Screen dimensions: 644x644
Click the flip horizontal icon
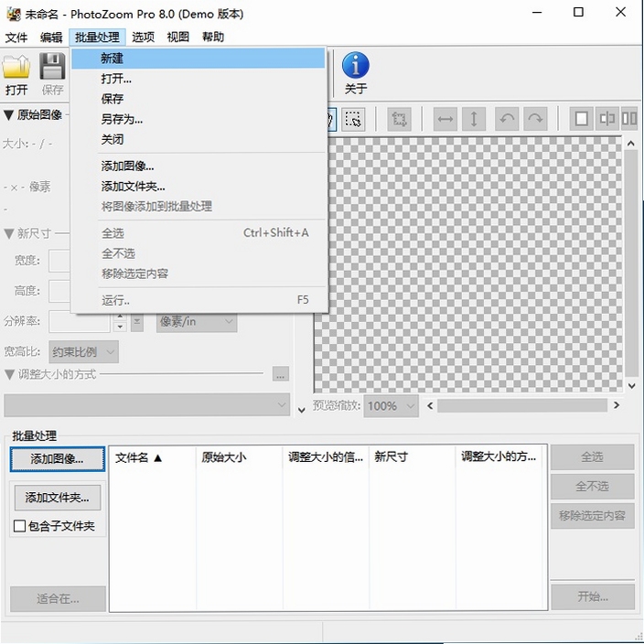(445, 120)
